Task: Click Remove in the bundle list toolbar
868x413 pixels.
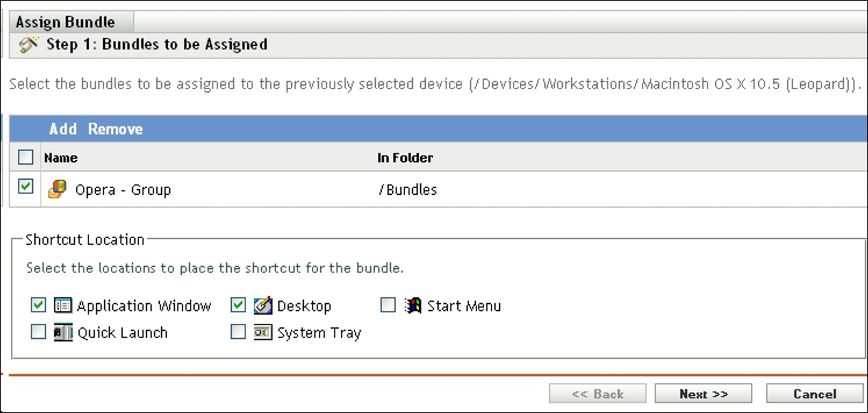Action: [115, 129]
